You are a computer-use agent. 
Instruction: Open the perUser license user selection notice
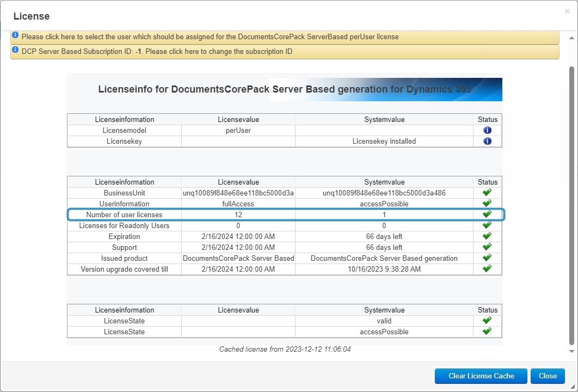285,37
